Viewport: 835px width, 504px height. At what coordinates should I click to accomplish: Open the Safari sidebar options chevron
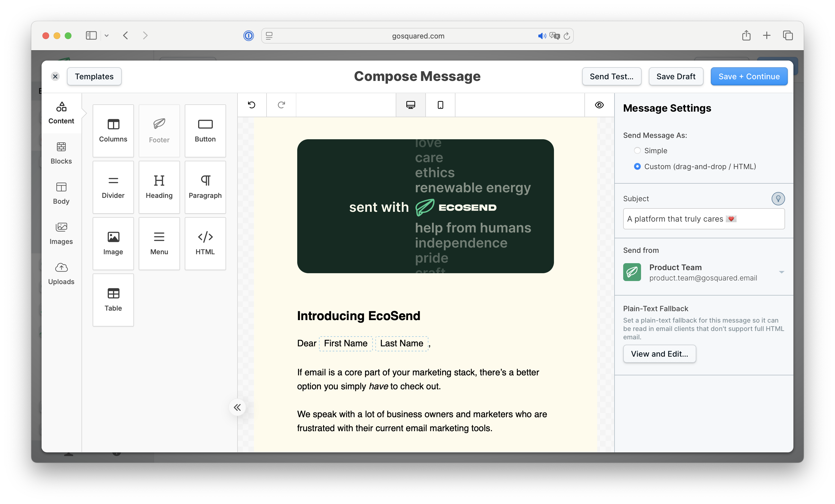click(106, 36)
